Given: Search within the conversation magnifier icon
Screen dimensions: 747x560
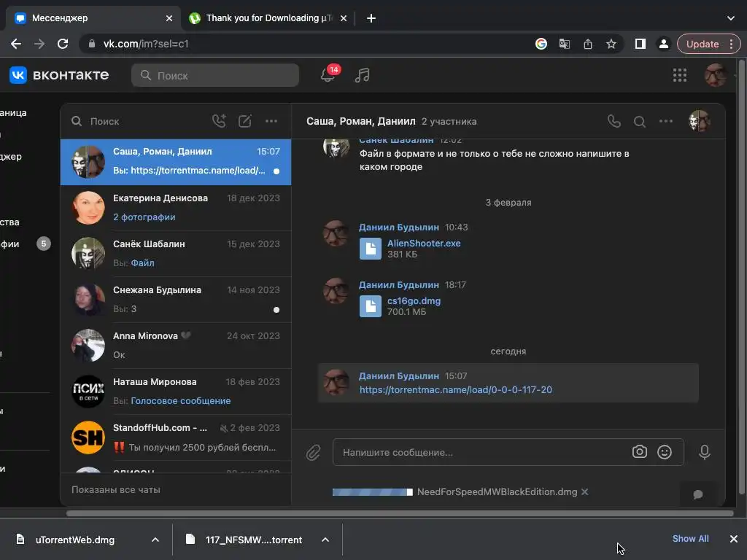Looking at the screenshot, I should [639, 122].
